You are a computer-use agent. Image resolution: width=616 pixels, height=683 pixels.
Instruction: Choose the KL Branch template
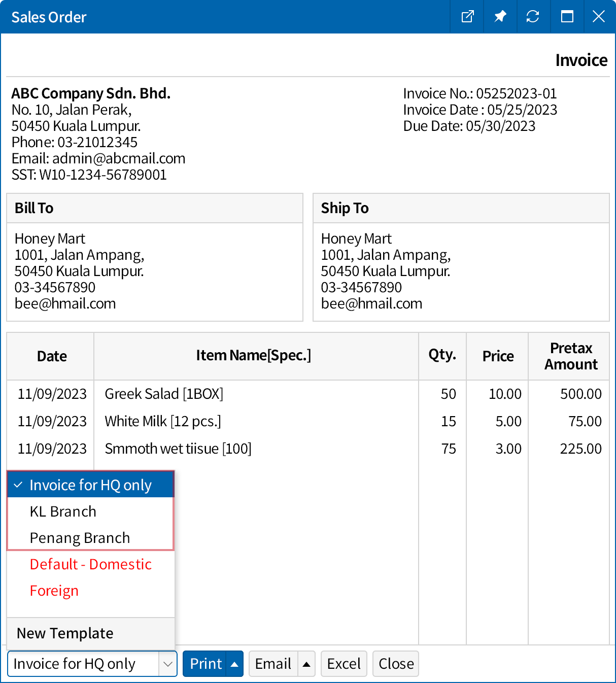click(x=63, y=511)
